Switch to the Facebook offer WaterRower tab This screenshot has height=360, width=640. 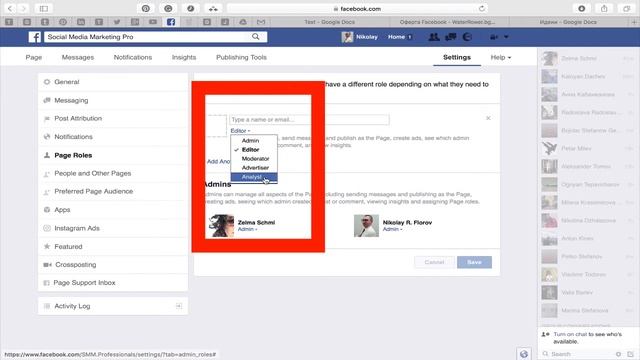[447, 22]
